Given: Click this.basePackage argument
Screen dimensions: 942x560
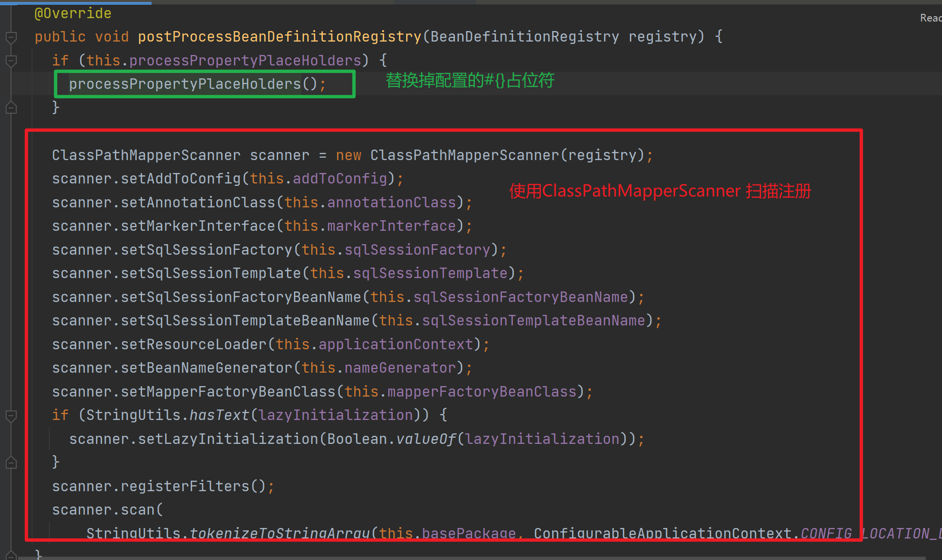Looking at the screenshot, I should click(447, 533).
